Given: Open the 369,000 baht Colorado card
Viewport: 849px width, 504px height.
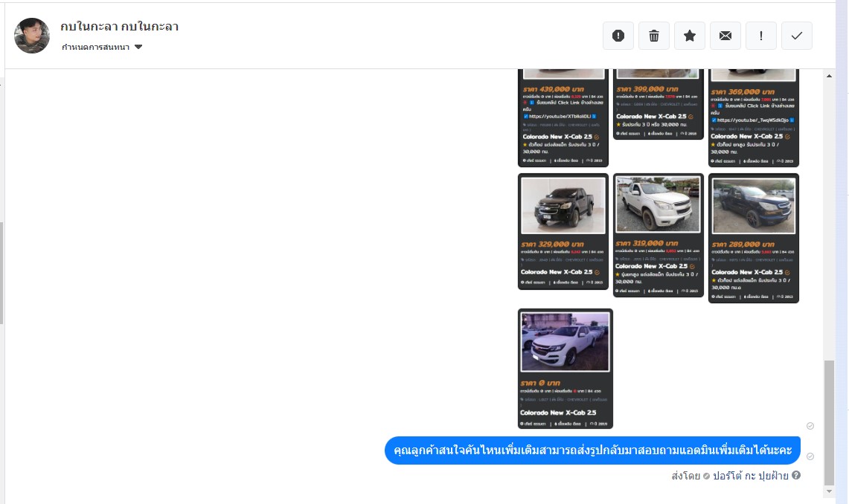Looking at the screenshot, I should [754, 117].
